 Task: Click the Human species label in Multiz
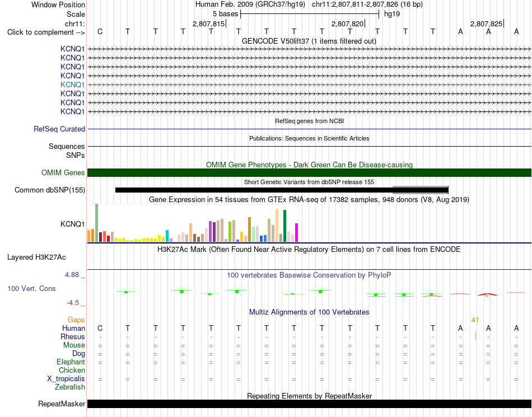tap(73, 328)
